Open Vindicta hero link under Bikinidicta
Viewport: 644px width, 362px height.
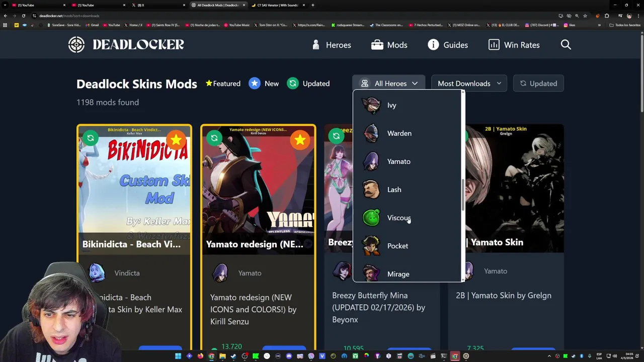(127, 273)
